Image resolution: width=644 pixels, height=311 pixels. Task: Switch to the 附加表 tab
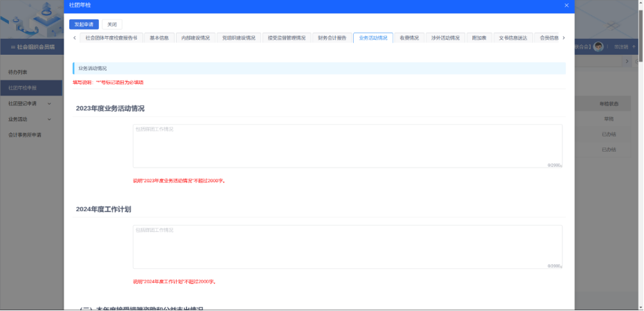tap(479, 38)
